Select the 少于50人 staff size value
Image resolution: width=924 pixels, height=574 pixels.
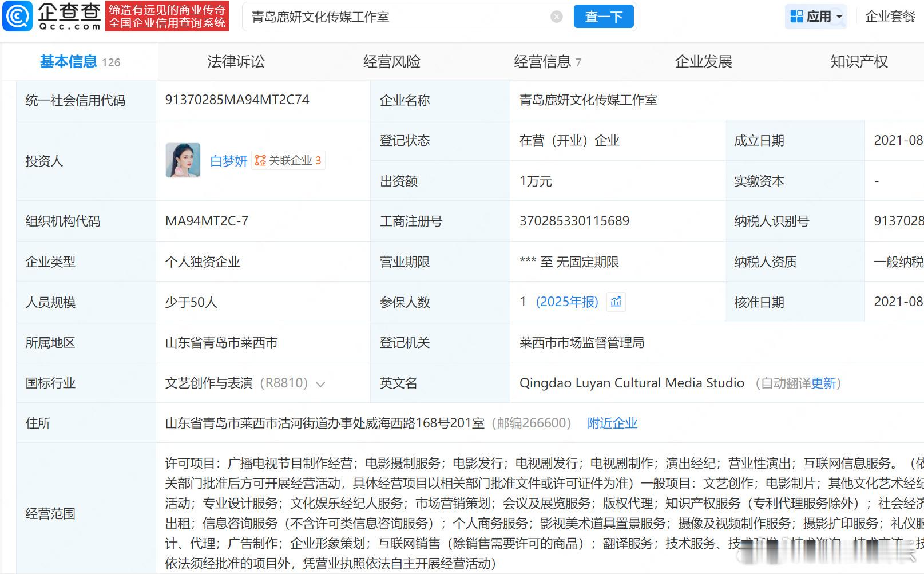(191, 302)
